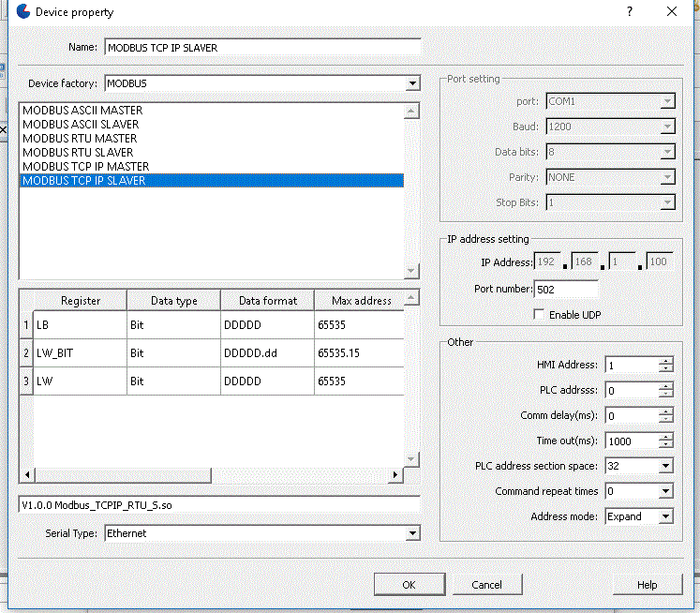
Task: Click register table scroll down arrow
Action: click(411, 459)
